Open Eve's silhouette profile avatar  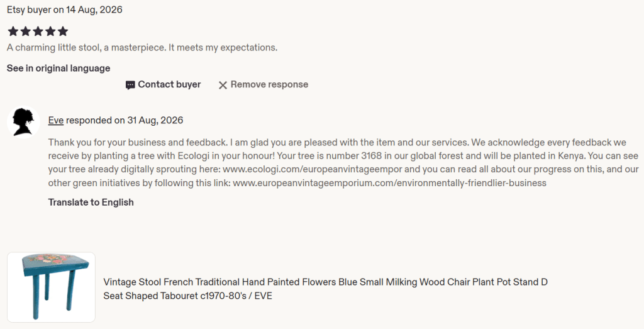point(23,122)
